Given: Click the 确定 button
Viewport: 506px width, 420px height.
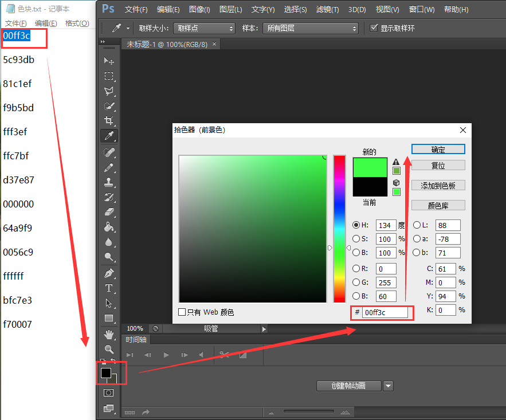Looking at the screenshot, I should tap(438, 150).
